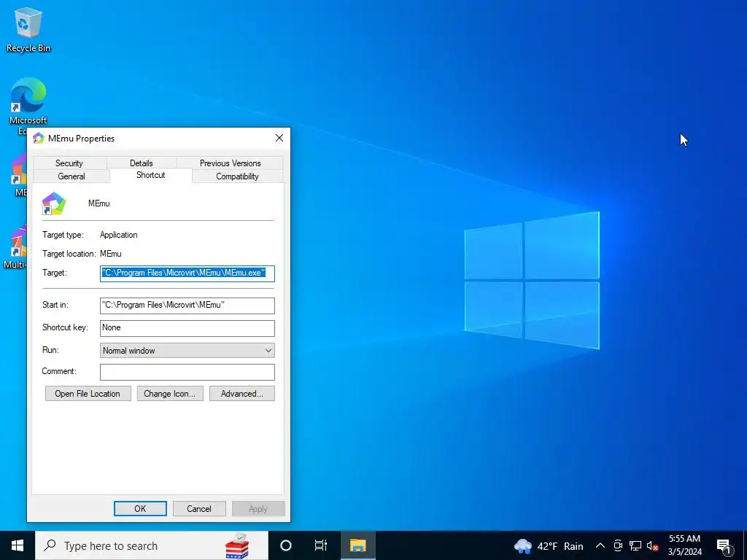Open Advanced shortcut properties
The image size is (747, 560).
point(242,394)
